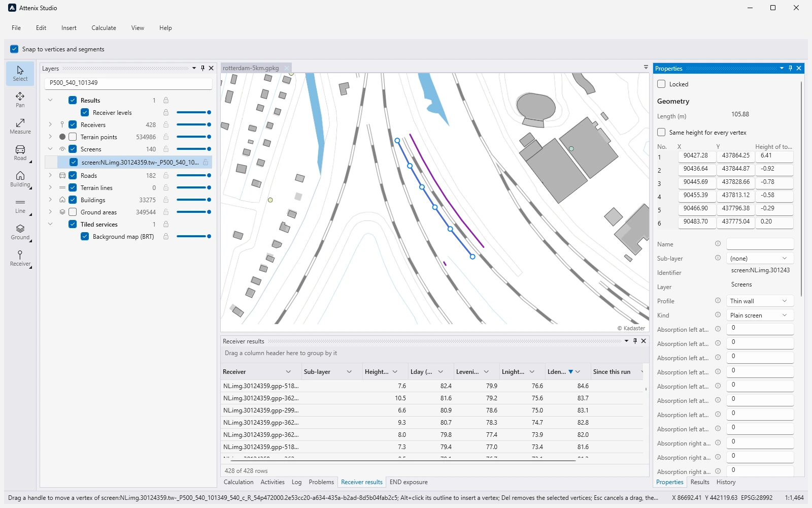Viewport: 812px width, 508px height.
Task: Adjust the Buildings layer opacity slider
Action: coord(193,200)
